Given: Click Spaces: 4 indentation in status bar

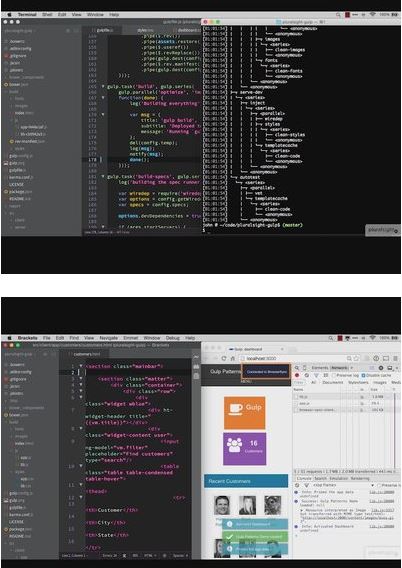Looking at the screenshot, I should (x=180, y=555).
